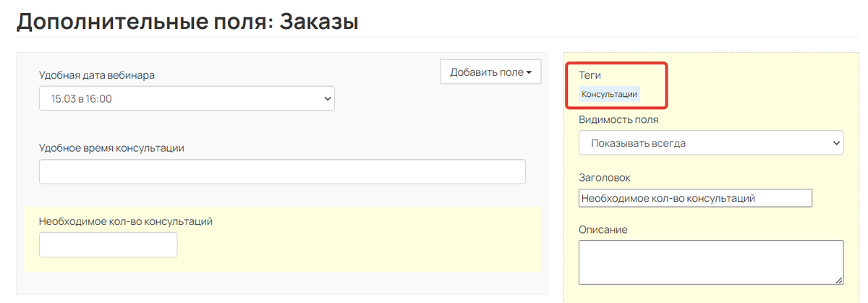Viewport: 868px width, 303px height.
Task: Click the 'Теги' label
Action: pyautogui.click(x=590, y=75)
